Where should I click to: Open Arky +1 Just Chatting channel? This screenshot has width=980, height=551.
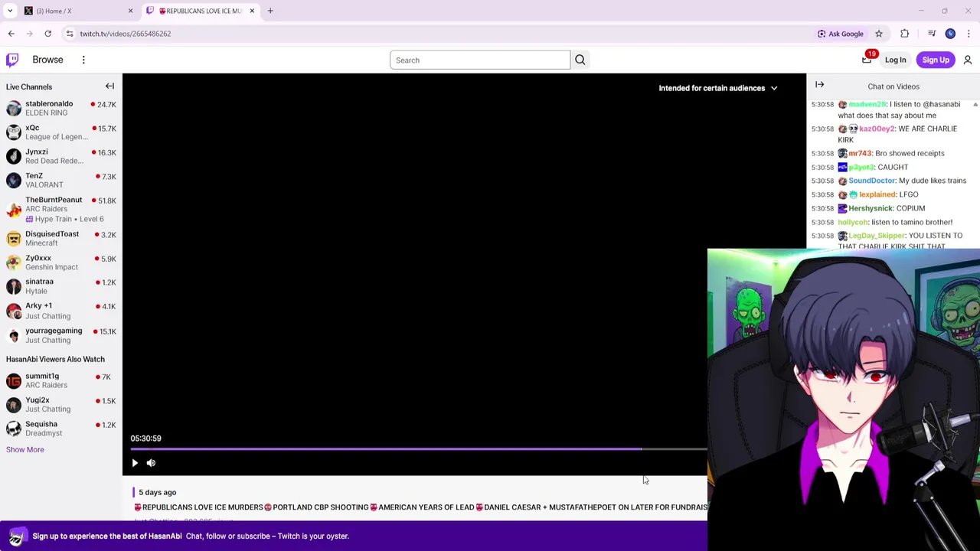click(x=61, y=311)
